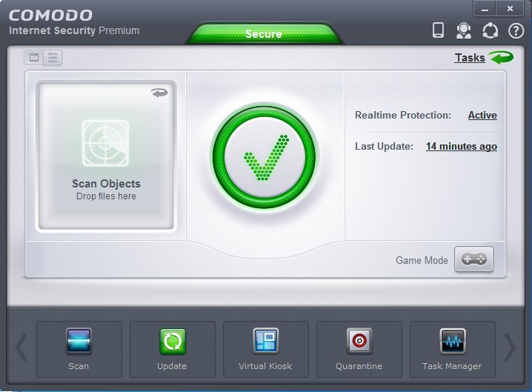
Task: Run Update from the bottom task bar
Action: pyautogui.click(x=173, y=349)
